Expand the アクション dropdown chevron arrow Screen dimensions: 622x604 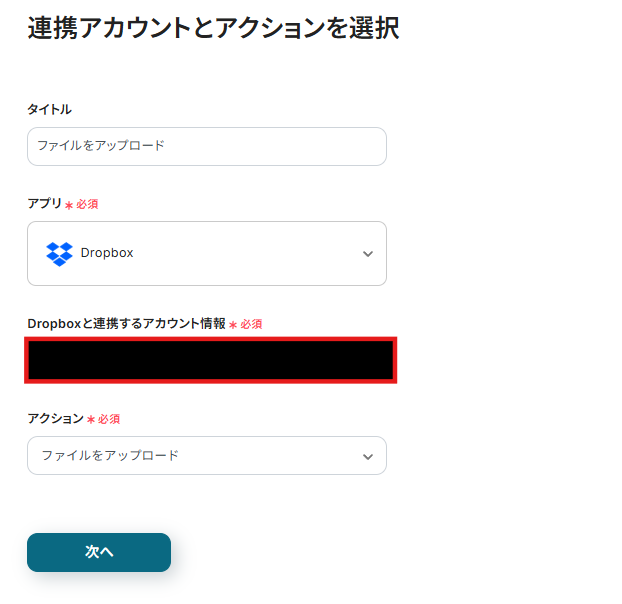pyautogui.click(x=367, y=456)
